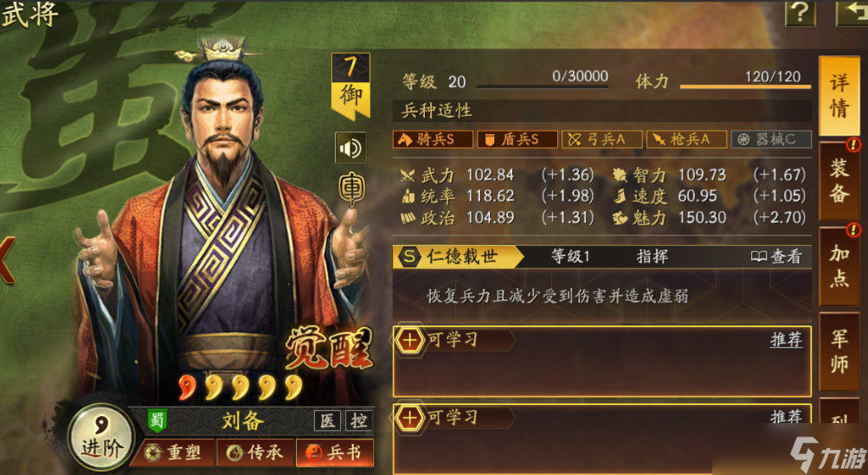The width and height of the screenshot is (868, 475).
Task: Tap the 蜀 faction flag icon
Action: pyautogui.click(x=158, y=420)
